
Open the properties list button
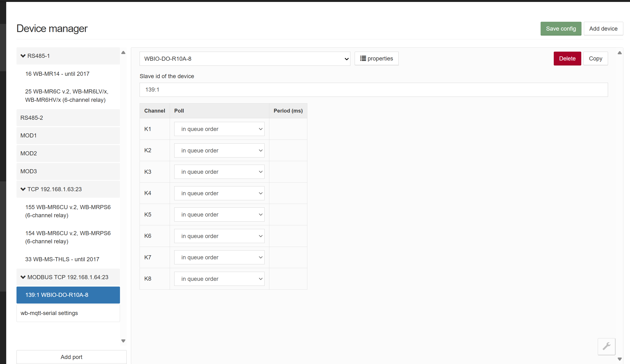tap(376, 59)
